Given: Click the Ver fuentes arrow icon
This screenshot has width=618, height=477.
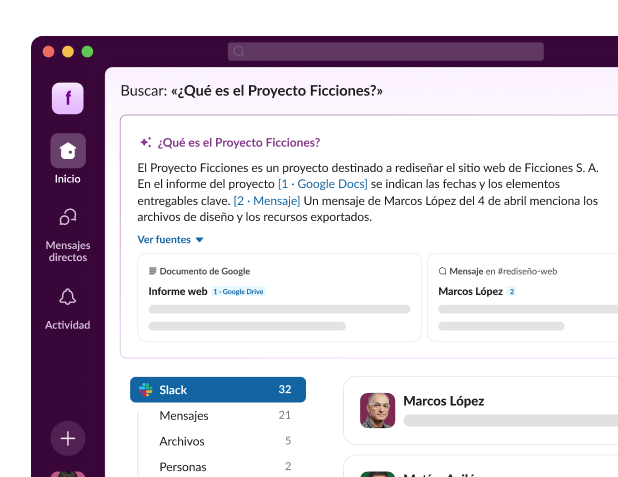Looking at the screenshot, I should (x=199, y=240).
